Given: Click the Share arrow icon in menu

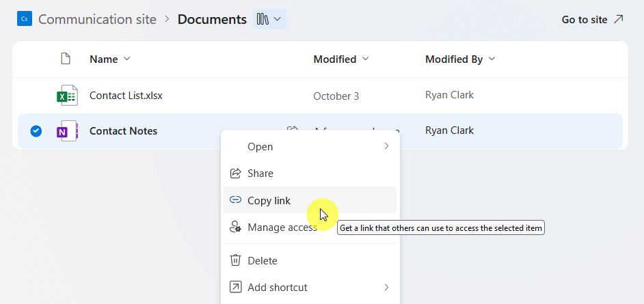Looking at the screenshot, I should pyautogui.click(x=235, y=173).
